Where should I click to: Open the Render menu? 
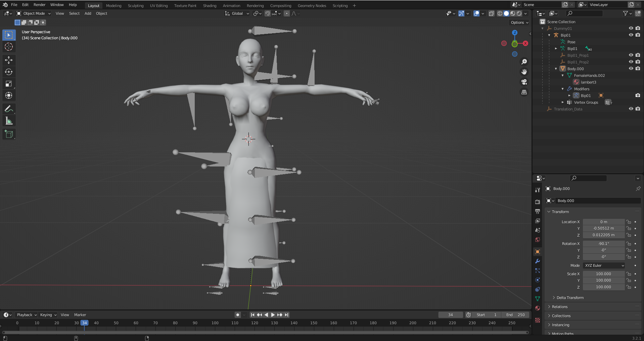point(39,5)
